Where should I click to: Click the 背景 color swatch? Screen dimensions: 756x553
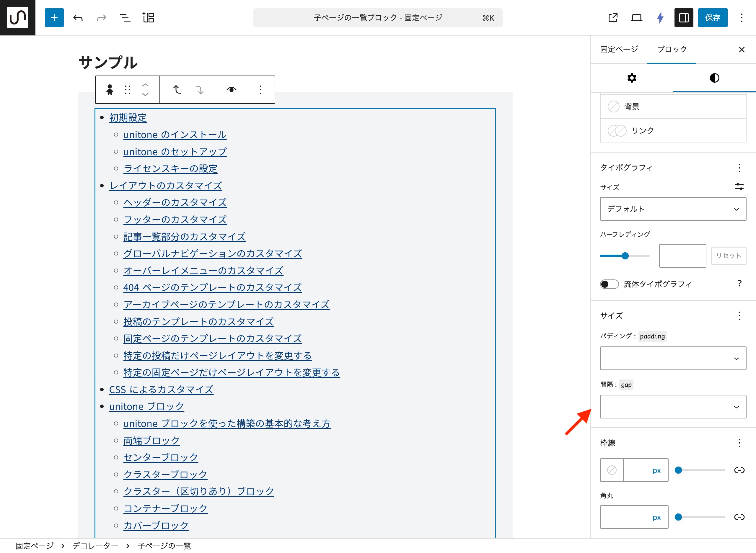point(613,107)
